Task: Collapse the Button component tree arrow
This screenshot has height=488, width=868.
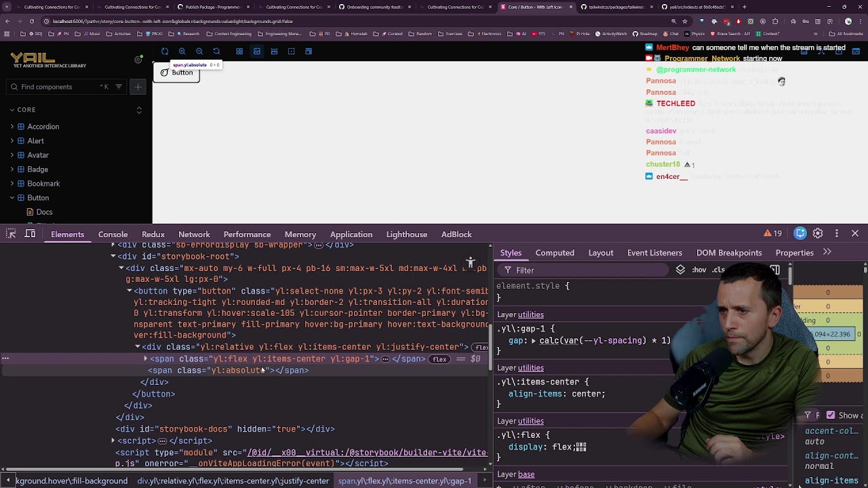Action: coord(12,198)
